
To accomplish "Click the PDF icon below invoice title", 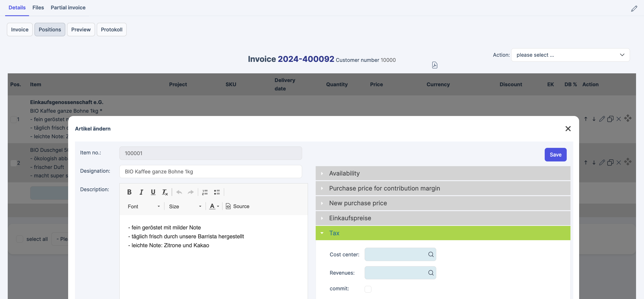I will pyautogui.click(x=434, y=65).
